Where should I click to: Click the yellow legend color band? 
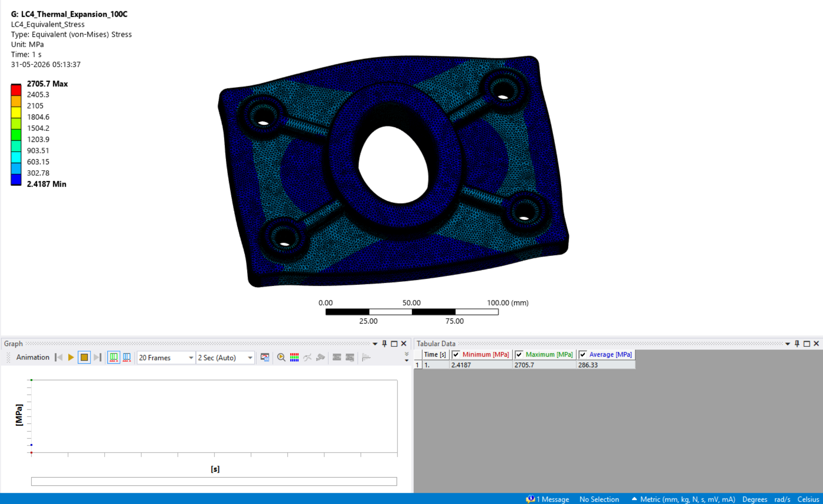[16, 112]
